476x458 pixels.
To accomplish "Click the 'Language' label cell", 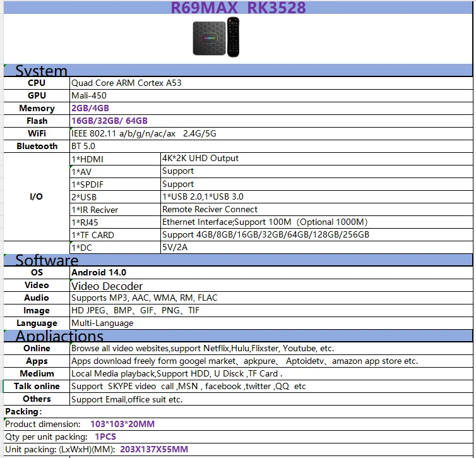I will tap(37, 323).
